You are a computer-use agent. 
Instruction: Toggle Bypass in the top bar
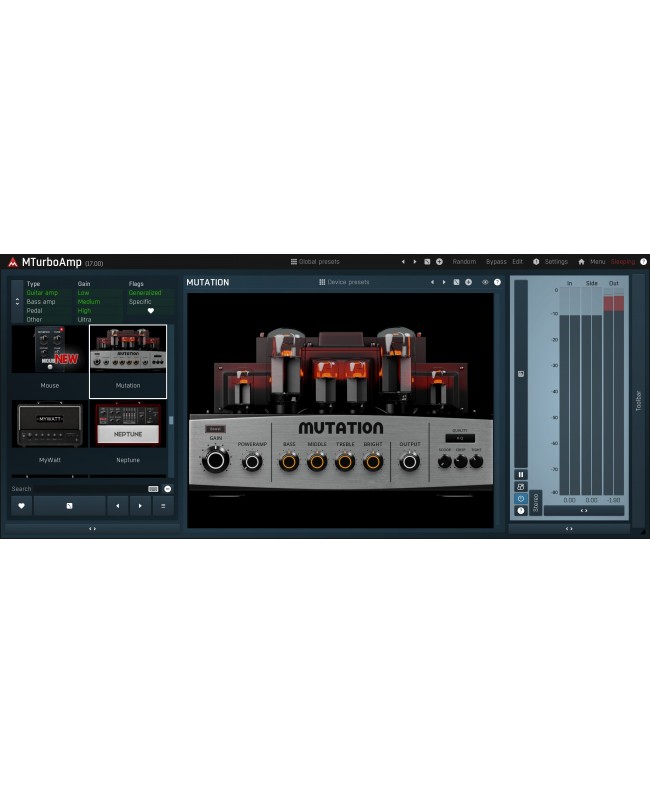coord(496,262)
